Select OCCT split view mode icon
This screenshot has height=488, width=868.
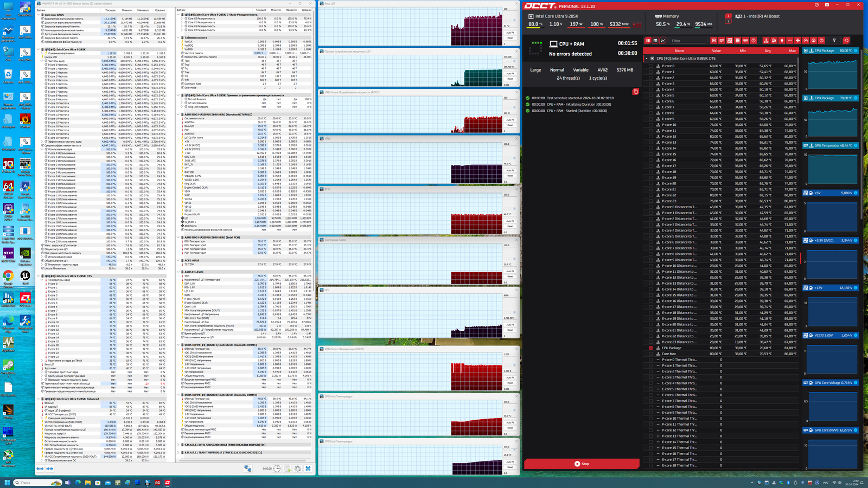click(648, 41)
